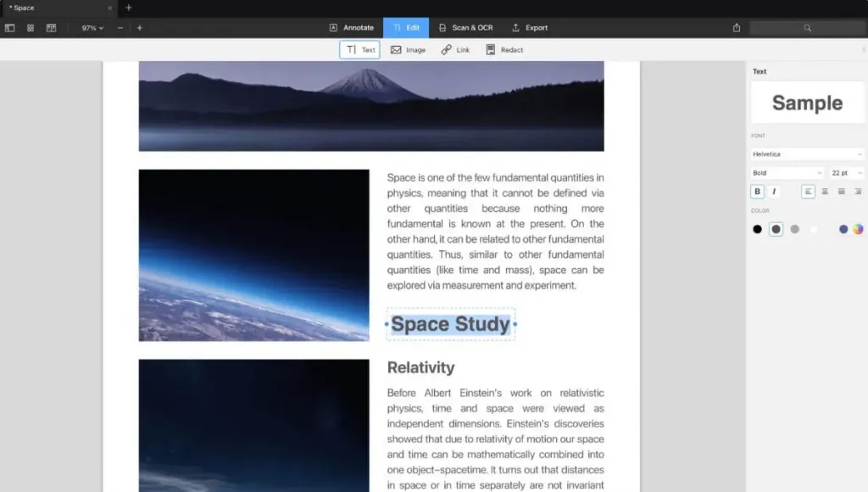Choose the dark gray color swatch
This screenshot has height=492, width=868.
(776, 229)
